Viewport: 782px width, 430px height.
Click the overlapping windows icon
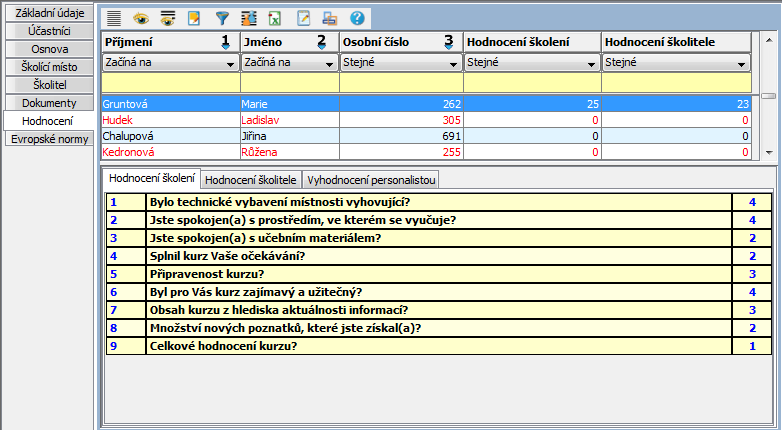(x=329, y=18)
